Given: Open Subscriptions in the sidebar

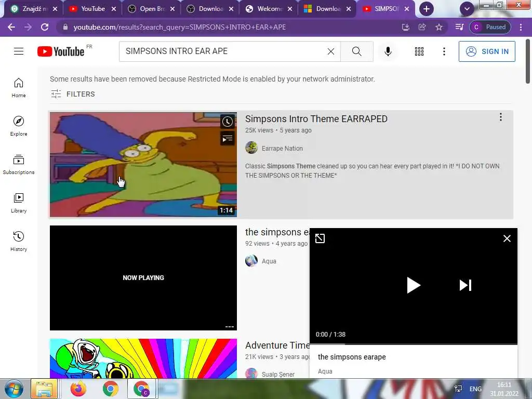Looking at the screenshot, I should [19, 165].
